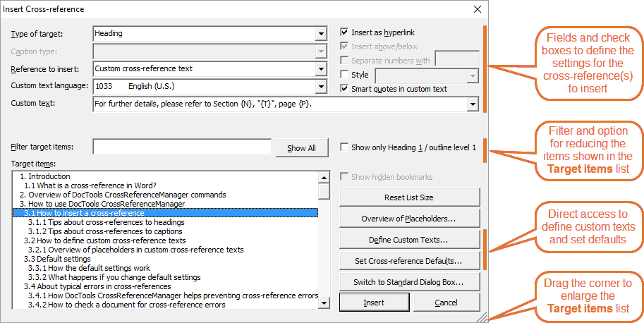Open the Reference to insert dropdown
The image size is (644, 323).
click(x=321, y=69)
